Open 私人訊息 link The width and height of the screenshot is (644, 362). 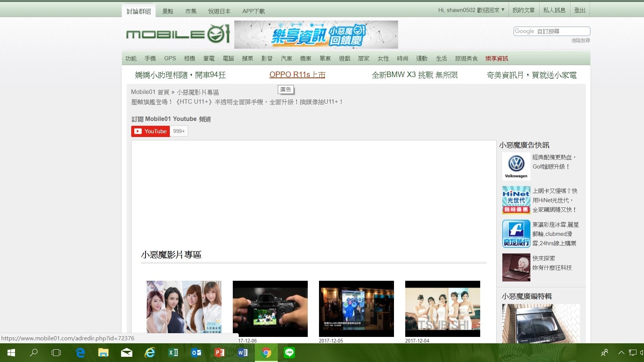554,10
